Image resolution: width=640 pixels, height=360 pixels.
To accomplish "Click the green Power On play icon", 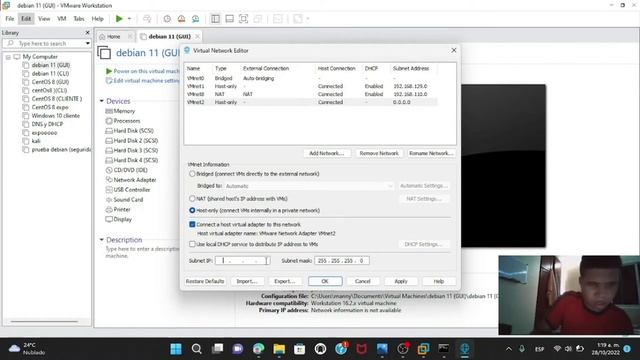I will point(119,18).
